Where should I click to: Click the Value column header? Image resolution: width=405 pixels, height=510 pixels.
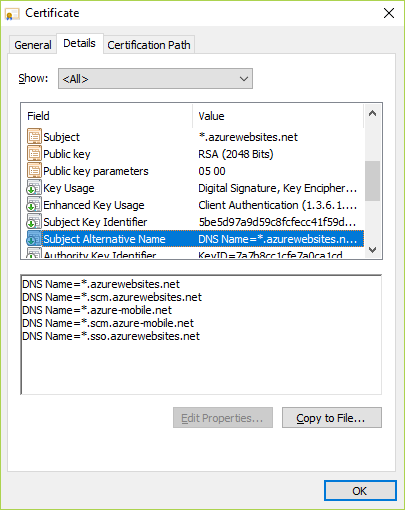click(x=278, y=116)
